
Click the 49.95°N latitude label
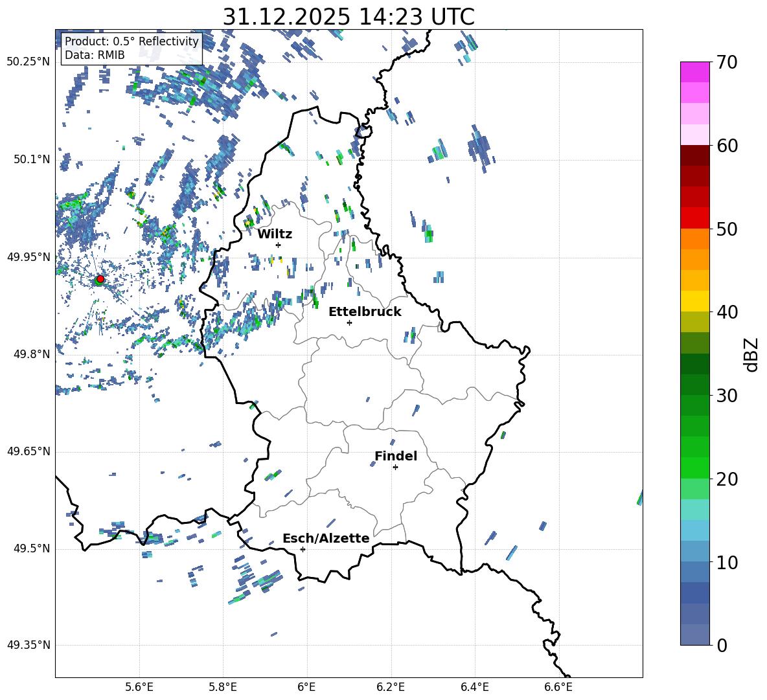click(29, 257)
